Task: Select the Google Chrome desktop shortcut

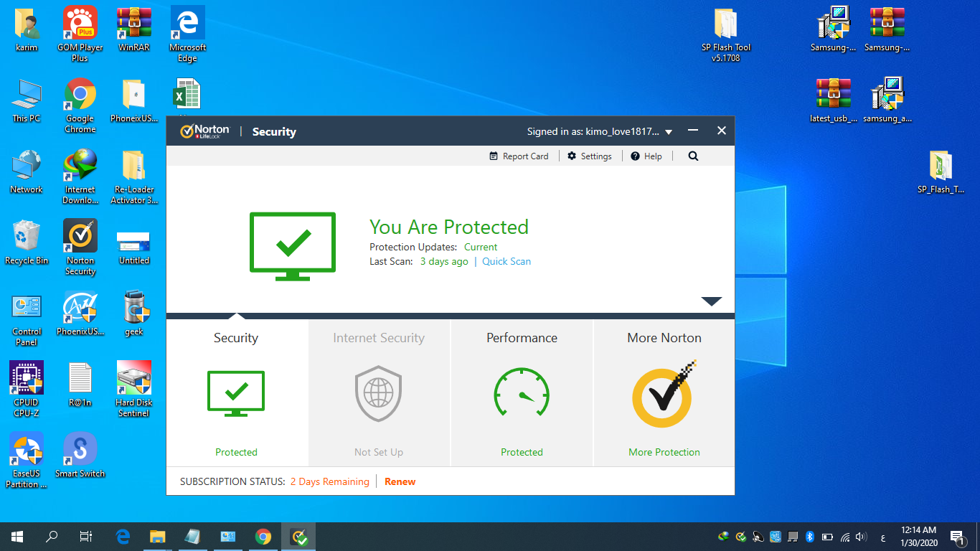Action: 80,105
